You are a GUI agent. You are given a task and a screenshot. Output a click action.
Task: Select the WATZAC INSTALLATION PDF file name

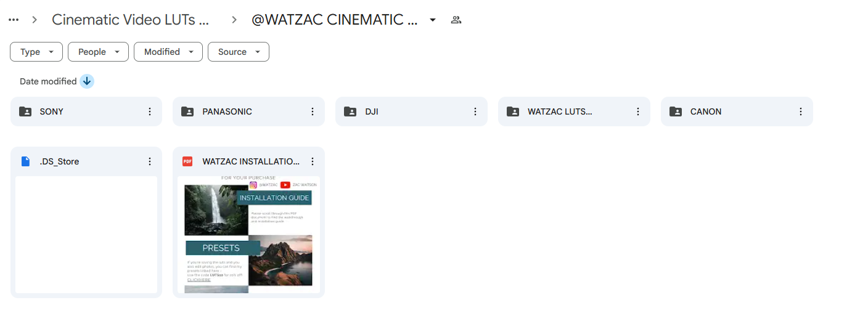251,161
